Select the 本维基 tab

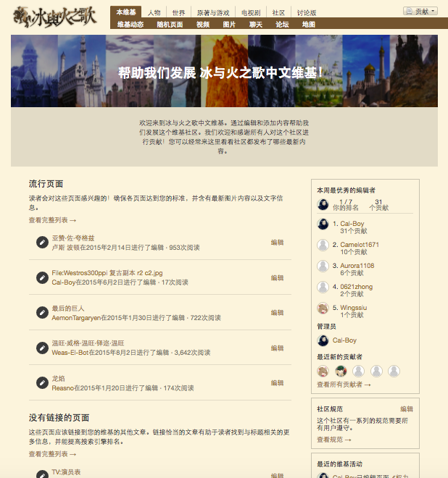point(125,12)
